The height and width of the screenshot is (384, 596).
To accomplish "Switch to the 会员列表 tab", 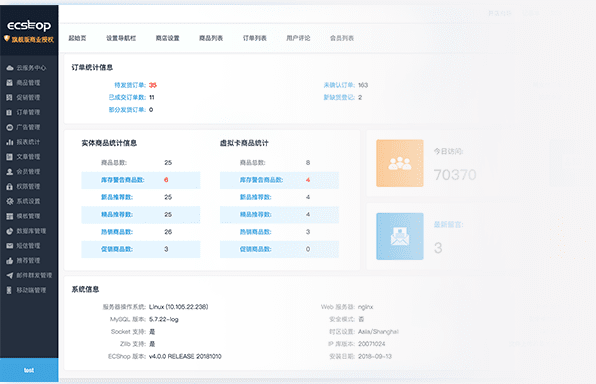I will click(342, 38).
